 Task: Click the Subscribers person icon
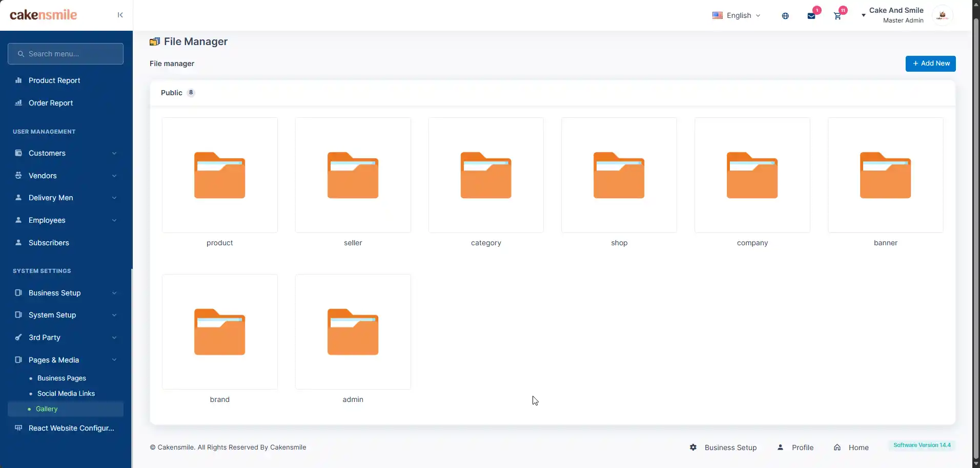click(18, 243)
